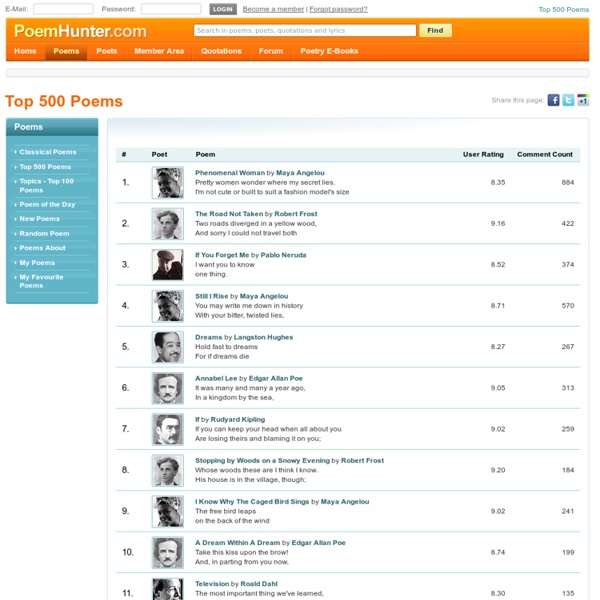Screen dimensions: 600x600
Task: Click the Comment Count column header
Action: pyautogui.click(x=545, y=155)
